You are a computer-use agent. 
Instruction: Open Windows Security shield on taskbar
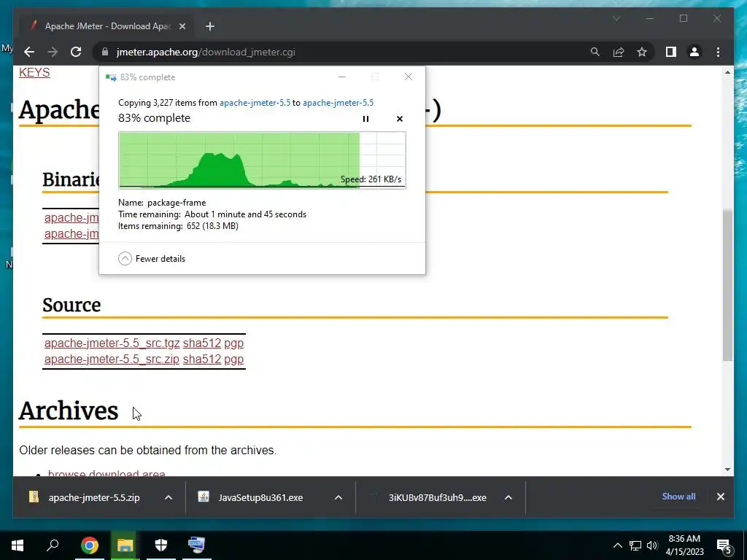point(161,545)
